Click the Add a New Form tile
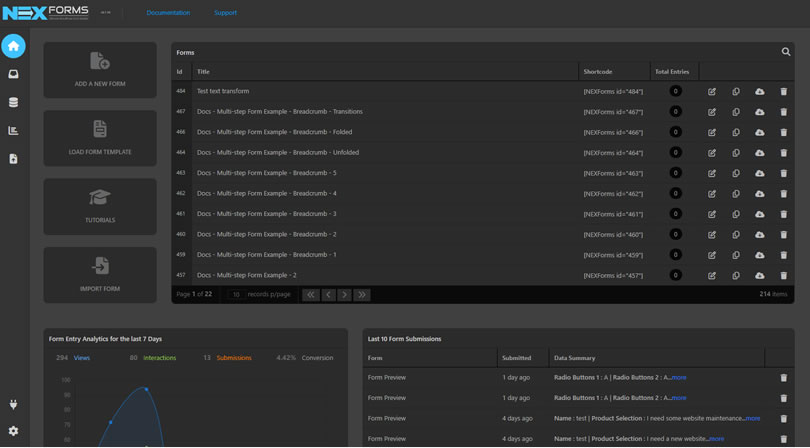 point(100,70)
